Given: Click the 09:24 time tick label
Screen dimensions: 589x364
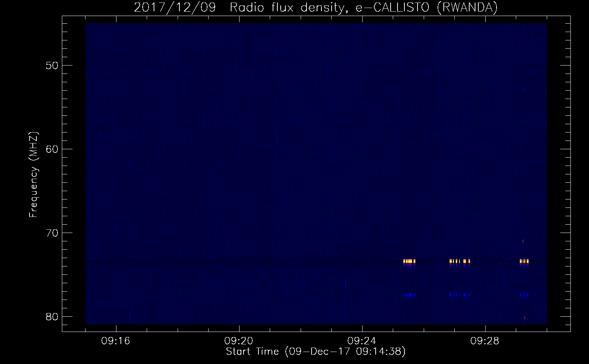Looking at the screenshot, I should click(x=362, y=341).
